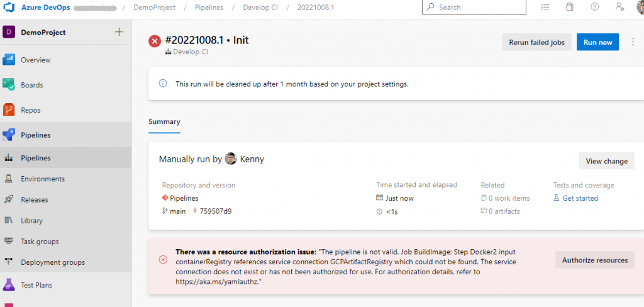Open the Overview section icon
This screenshot has width=644, height=307.
click(x=9, y=60)
